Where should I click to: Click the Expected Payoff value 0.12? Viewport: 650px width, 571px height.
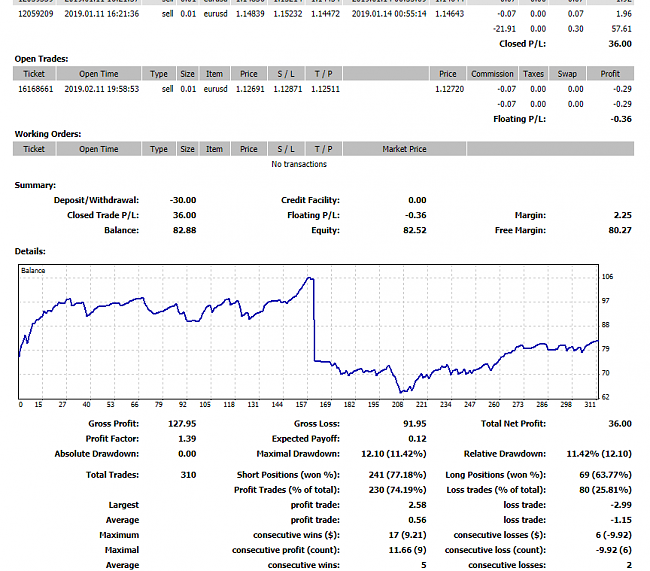tap(417, 439)
